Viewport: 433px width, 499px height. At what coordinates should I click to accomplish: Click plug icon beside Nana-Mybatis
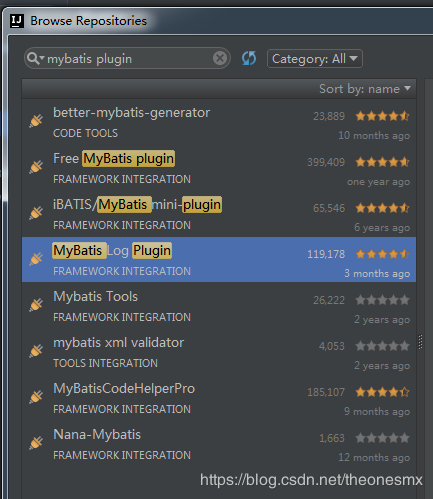click(x=36, y=443)
